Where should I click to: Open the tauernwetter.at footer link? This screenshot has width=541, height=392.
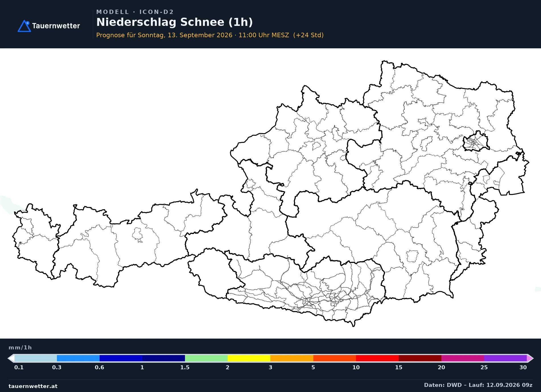tap(33, 386)
